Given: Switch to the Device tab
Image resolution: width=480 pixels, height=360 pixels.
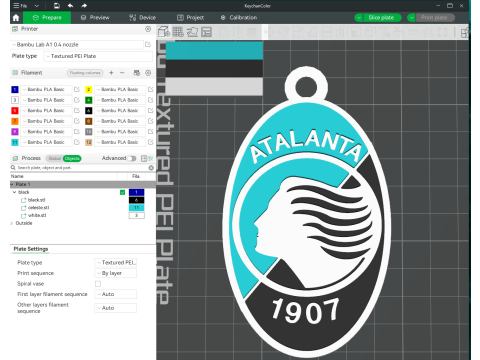Looking at the screenshot, I should point(143,18).
